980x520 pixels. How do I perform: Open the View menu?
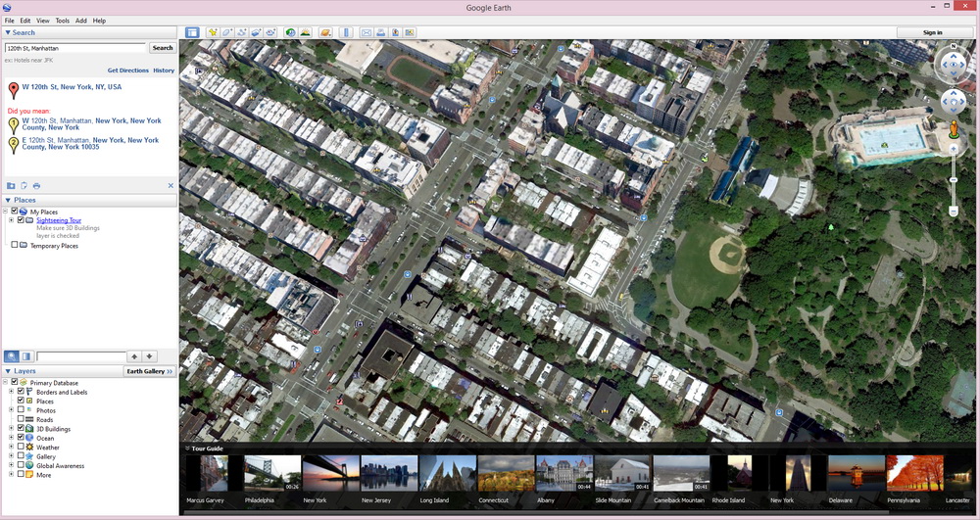43,21
